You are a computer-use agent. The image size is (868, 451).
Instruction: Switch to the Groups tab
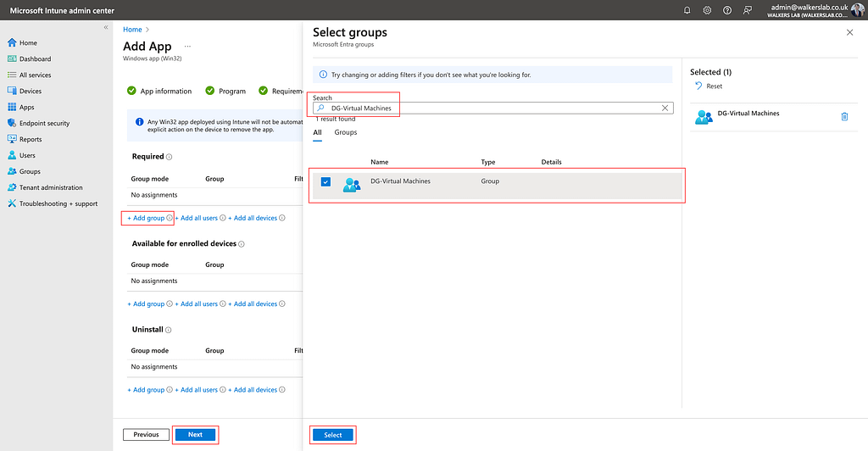tap(346, 132)
